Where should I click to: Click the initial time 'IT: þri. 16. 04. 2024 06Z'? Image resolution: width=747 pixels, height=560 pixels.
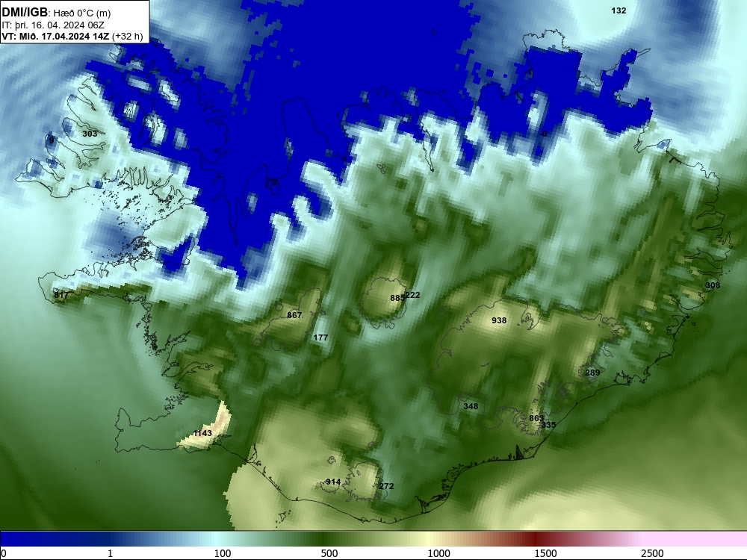point(53,25)
